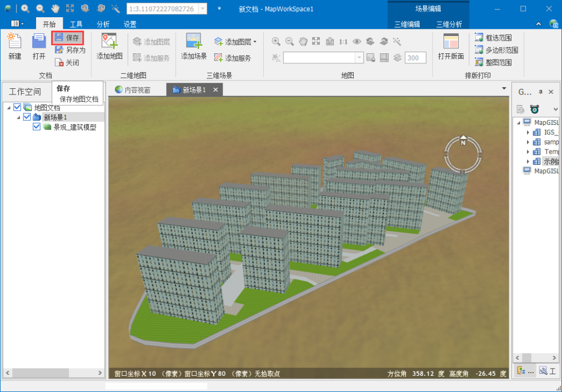Click the 1:1 scale icon
The height and width of the screenshot is (392, 562).
[x=343, y=42]
